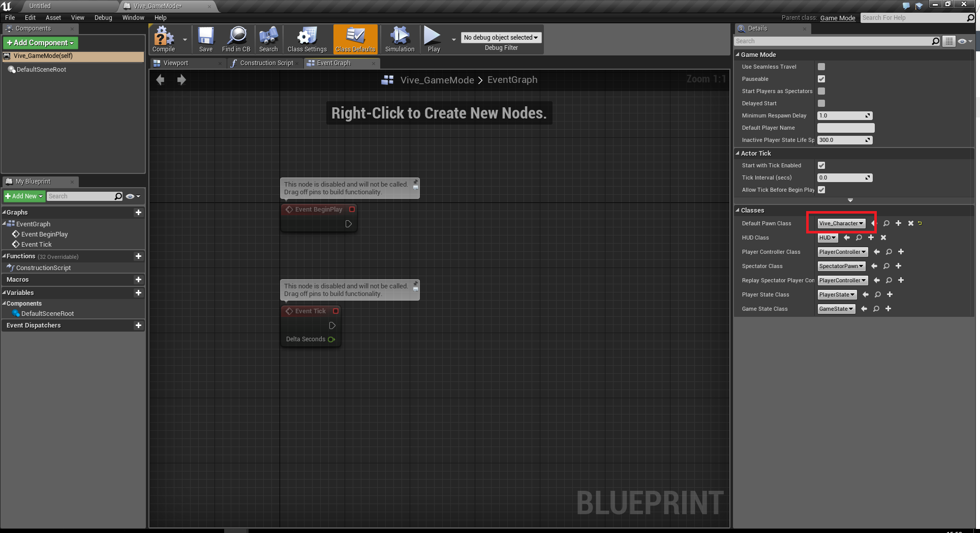Image resolution: width=980 pixels, height=533 pixels.
Task: Open Class Settings
Action: pos(307,39)
